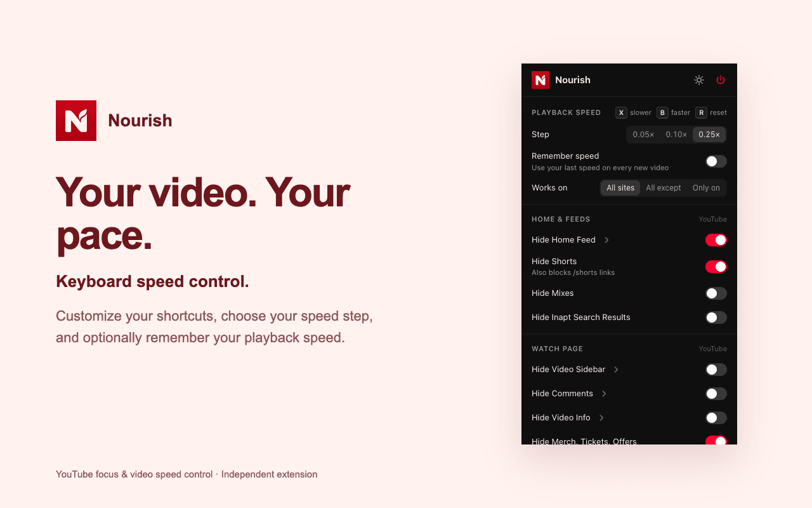Select the 0.10× step option
The image size is (812, 508).
tap(676, 135)
